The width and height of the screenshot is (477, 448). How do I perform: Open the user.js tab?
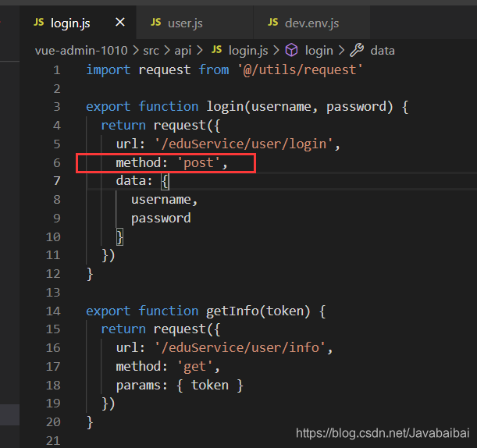click(x=194, y=23)
